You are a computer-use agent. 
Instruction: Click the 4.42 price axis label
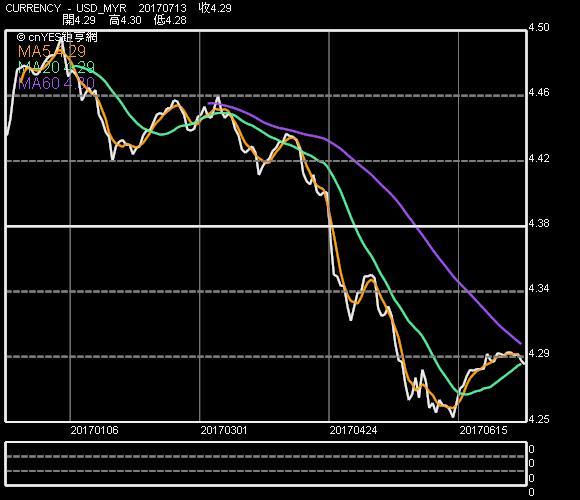point(539,158)
